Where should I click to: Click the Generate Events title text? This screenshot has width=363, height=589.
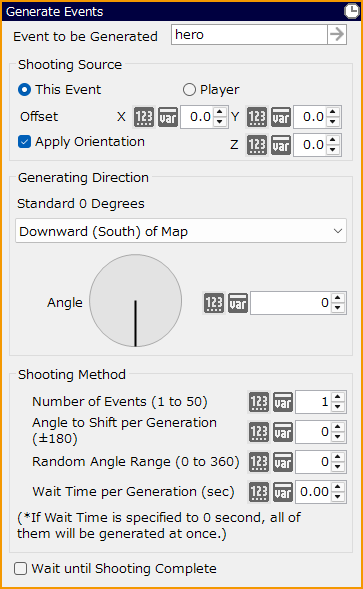54,12
